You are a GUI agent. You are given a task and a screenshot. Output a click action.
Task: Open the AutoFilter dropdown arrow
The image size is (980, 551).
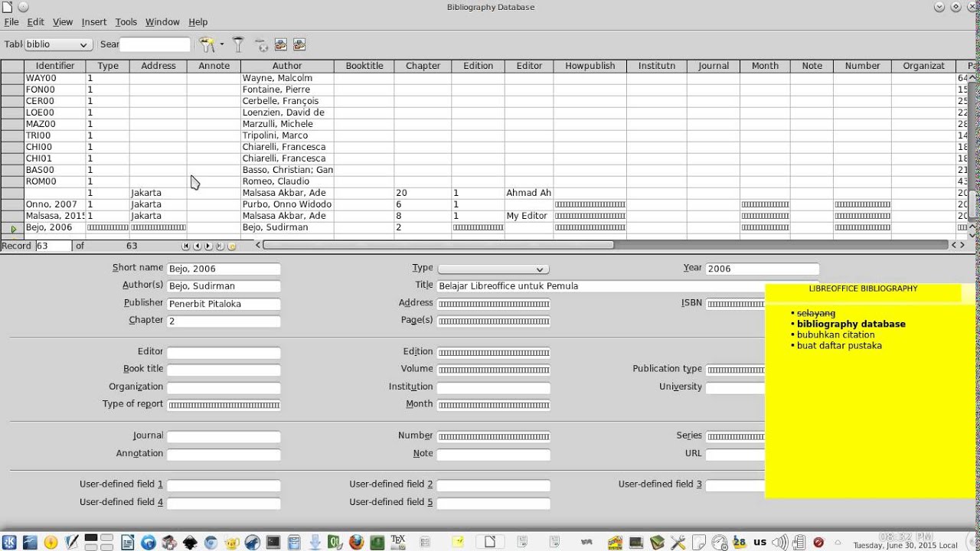tap(222, 44)
